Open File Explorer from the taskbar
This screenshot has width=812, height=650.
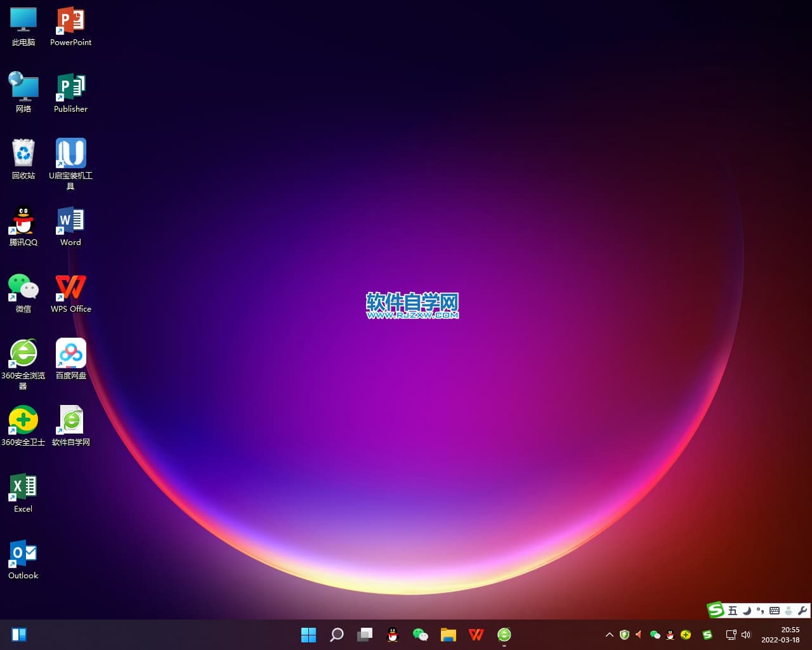pos(449,635)
